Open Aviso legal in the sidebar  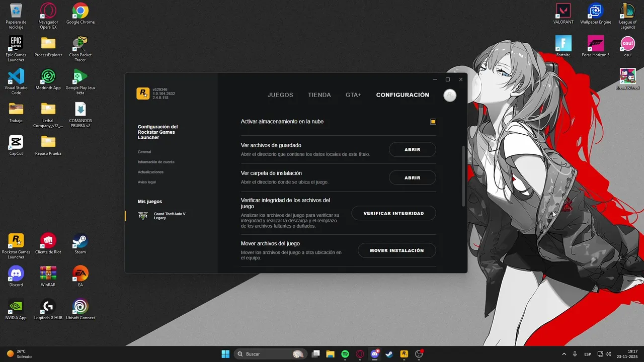point(146,182)
